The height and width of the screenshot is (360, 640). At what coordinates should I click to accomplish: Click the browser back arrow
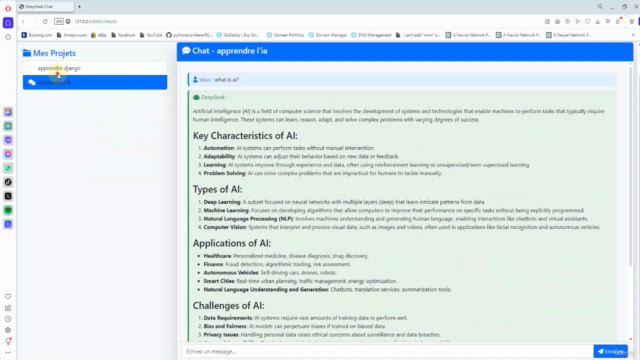coord(23,21)
